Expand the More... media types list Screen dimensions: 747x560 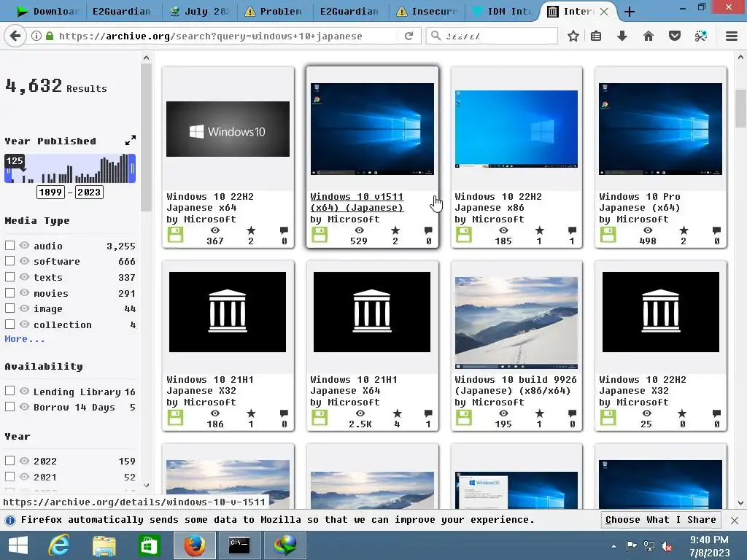coord(24,339)
